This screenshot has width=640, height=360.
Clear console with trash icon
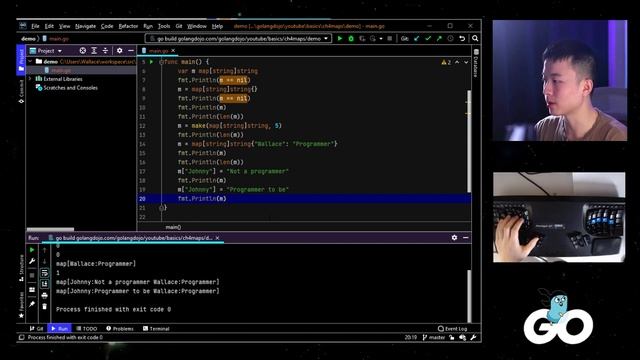[44, 306]
